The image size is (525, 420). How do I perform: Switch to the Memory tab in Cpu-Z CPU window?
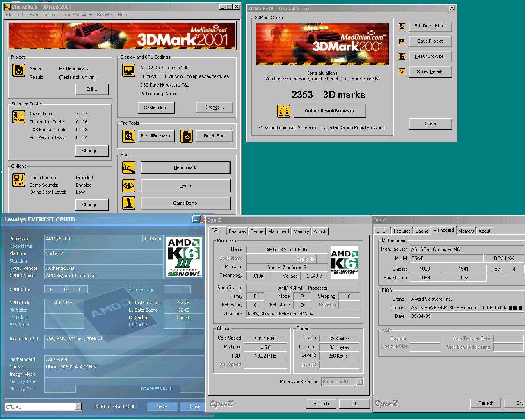click(301, 231)
